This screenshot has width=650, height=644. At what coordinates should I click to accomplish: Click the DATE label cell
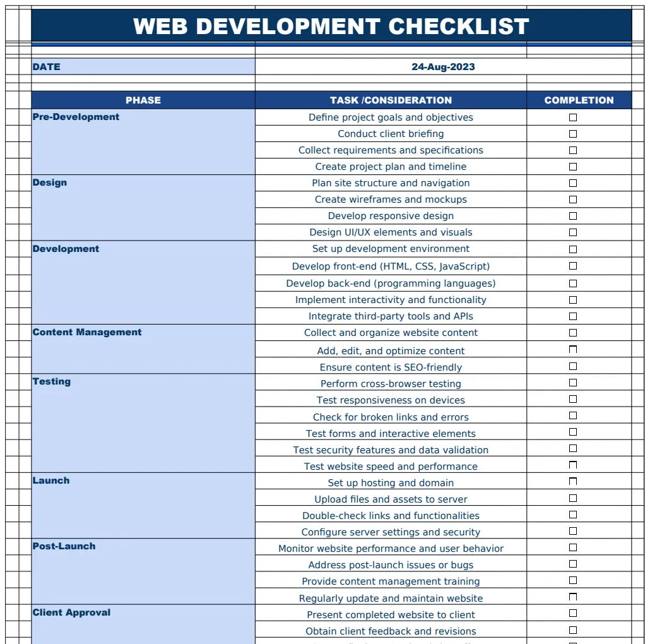pos(143,67)
